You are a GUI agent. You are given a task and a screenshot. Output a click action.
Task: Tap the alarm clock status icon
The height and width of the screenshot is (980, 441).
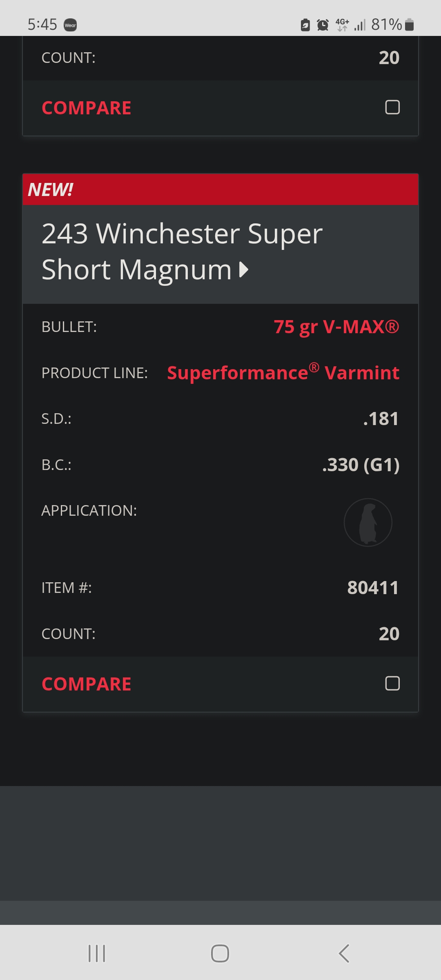coord(323,25)
